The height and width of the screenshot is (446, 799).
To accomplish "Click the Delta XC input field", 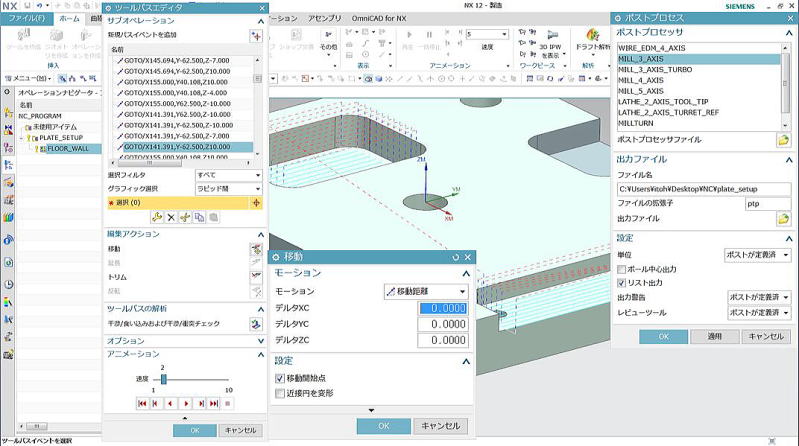I will 442,308.
